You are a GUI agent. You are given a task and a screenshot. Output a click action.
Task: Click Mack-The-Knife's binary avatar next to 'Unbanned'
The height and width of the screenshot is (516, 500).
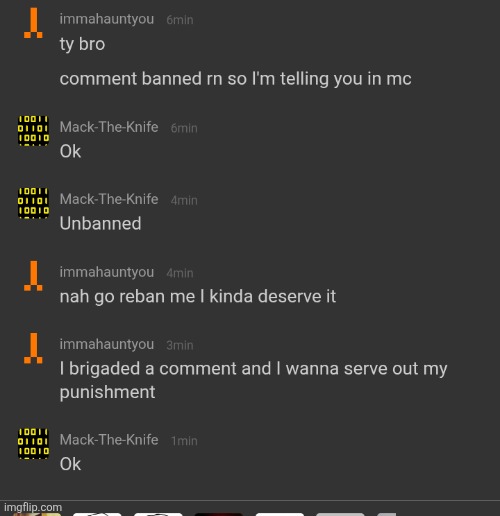33,203
